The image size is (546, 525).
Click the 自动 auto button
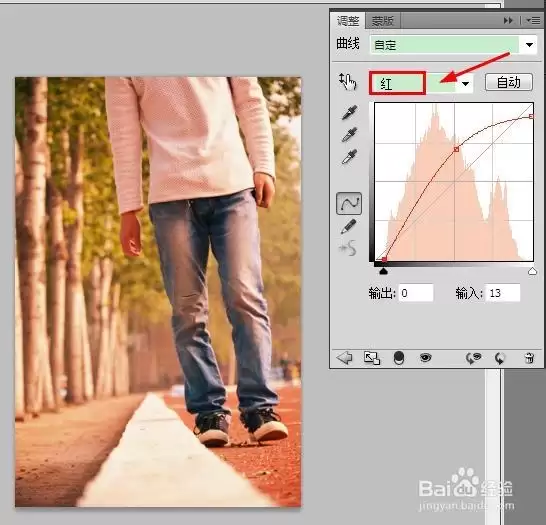509,83
